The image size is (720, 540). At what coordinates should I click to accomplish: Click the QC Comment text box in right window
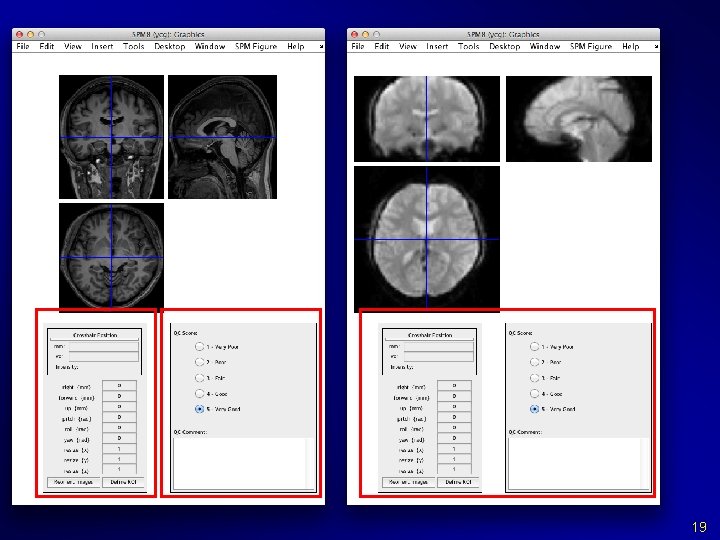tap(574, 463)
